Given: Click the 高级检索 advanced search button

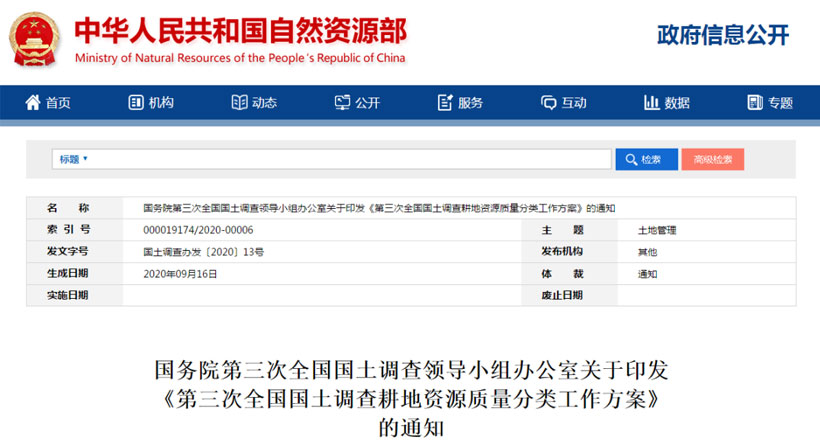Looking at the screenshot, I should pyautogui.click(x=712, y=160).
